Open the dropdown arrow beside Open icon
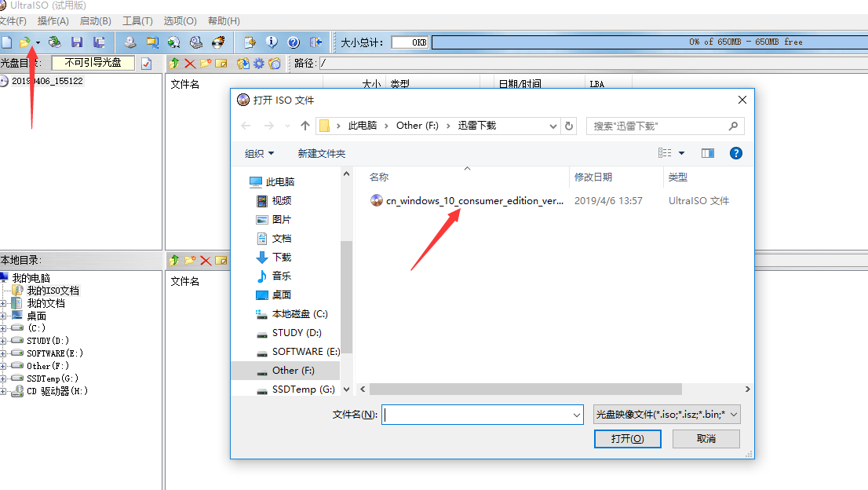This screenshot has height=490, width=868. pyautogui.click(x=38, y=42)
